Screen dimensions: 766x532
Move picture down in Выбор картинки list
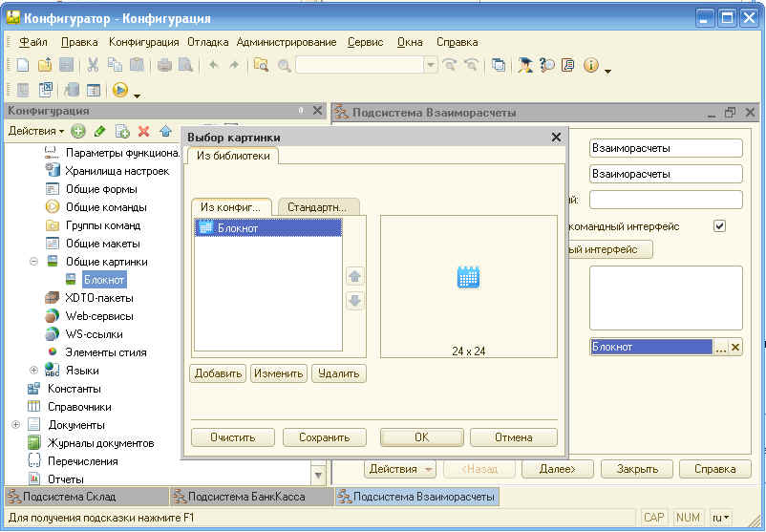(x=354, y=300)
